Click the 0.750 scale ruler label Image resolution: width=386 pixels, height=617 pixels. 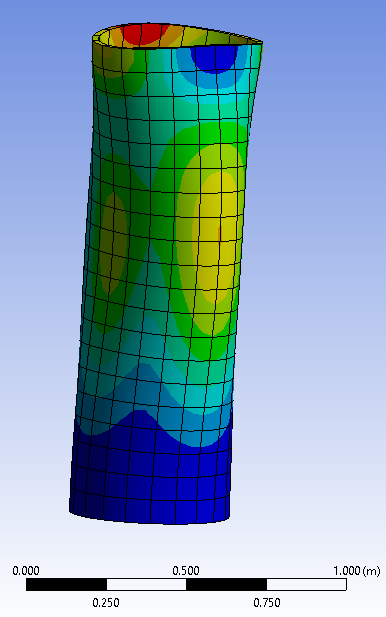(x=267, y=602)
